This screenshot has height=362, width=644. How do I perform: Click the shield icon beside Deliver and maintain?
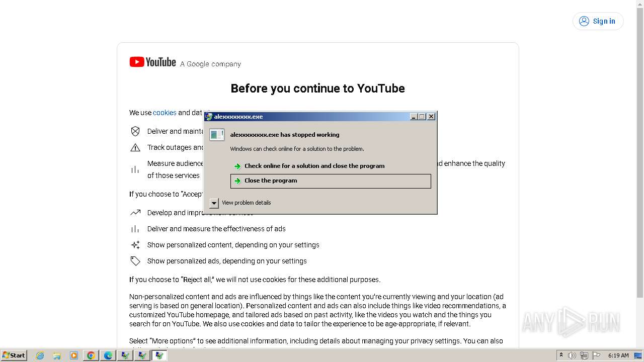(135, 131)
